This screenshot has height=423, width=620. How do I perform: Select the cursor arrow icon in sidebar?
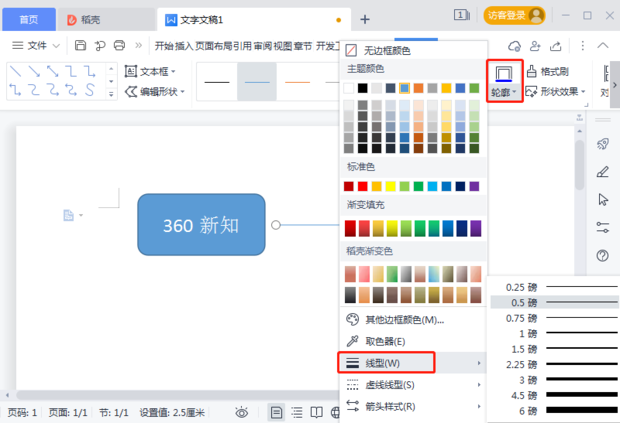tap(603, 200)
